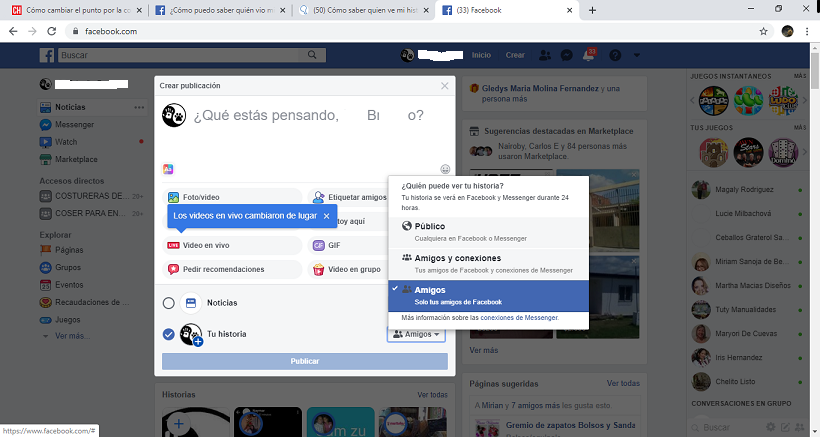This screenshot has width=820, height=437.
Task: Open chat with Iris Hernandez
Action: point(748,358)
